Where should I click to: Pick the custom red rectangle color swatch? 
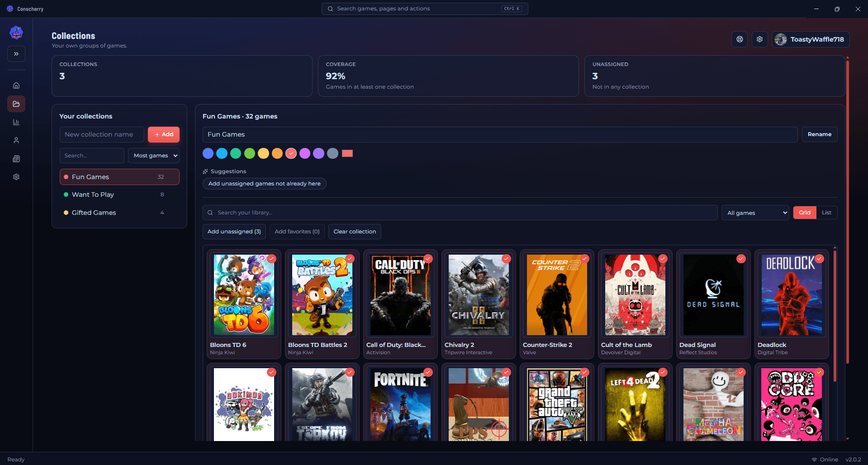click(347, 153)
